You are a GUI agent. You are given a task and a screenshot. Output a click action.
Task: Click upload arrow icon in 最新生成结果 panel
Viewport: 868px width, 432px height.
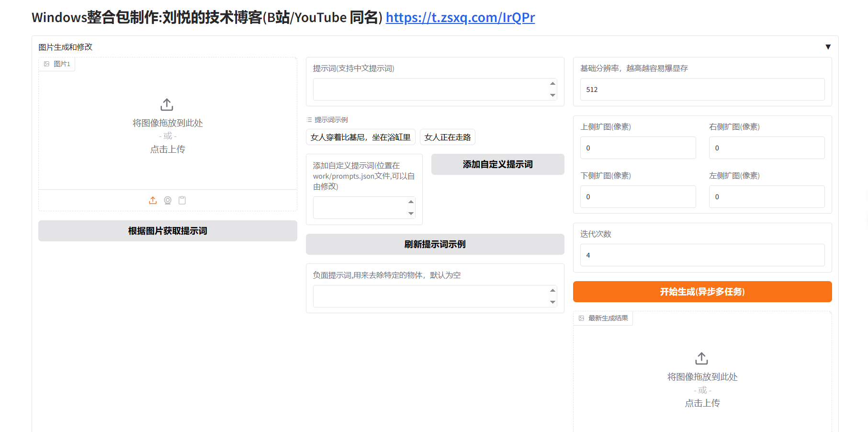701,358
